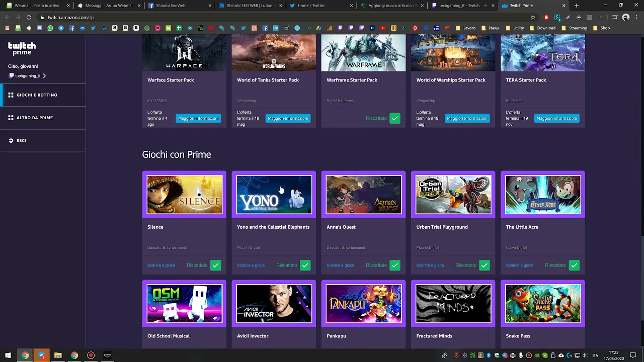Viewport: 644px width, 362px height.
Task: Open the Windows notification center icon
Action: [633, 355]
